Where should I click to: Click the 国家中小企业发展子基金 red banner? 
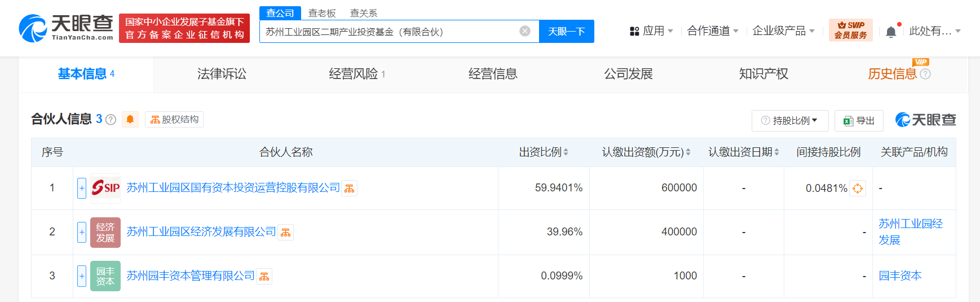tap(184, 28)
